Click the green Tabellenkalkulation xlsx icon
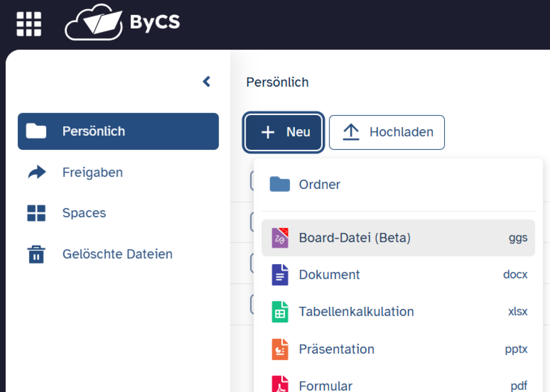 [280, 312]
